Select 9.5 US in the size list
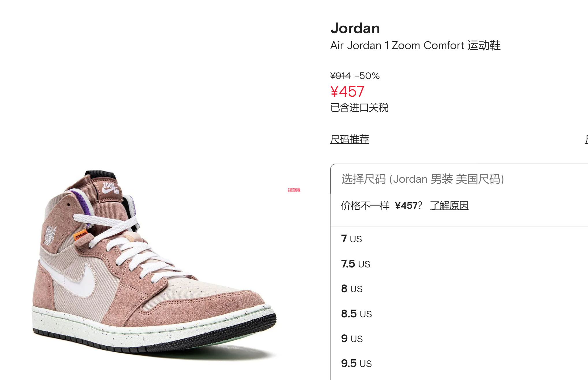Screen dimensions: 588x380 point(459,363)
